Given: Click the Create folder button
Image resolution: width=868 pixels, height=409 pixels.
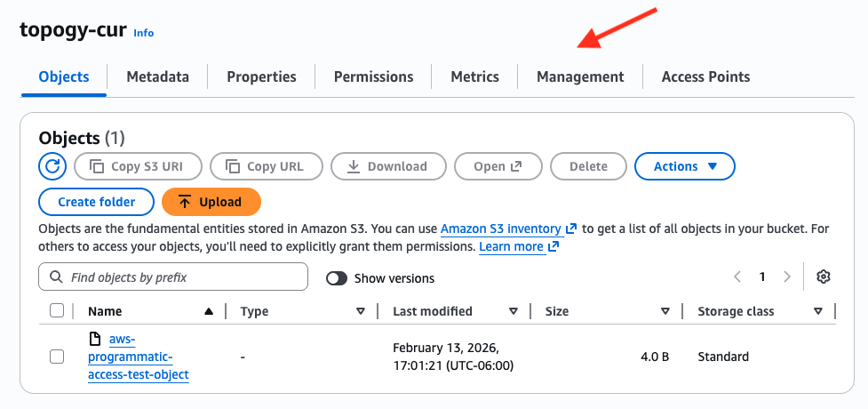Looking at the screenshot, I should point(96,202).
